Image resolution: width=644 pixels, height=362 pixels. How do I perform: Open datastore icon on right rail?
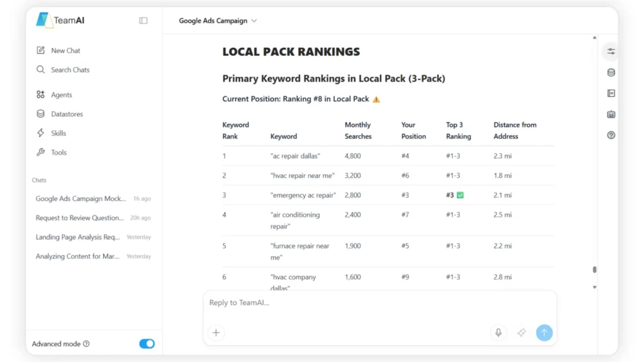[611, 72]
